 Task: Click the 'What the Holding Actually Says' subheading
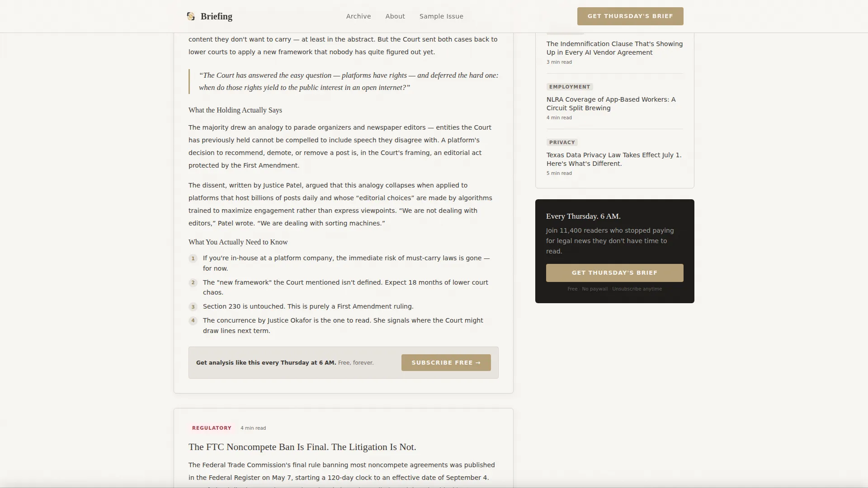(235, 110)
